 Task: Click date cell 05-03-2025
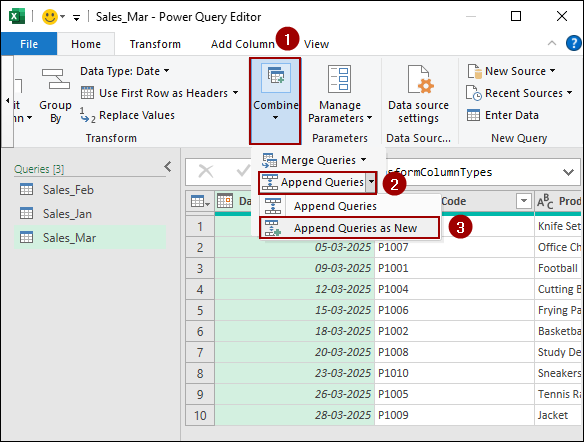coord(295,247)
